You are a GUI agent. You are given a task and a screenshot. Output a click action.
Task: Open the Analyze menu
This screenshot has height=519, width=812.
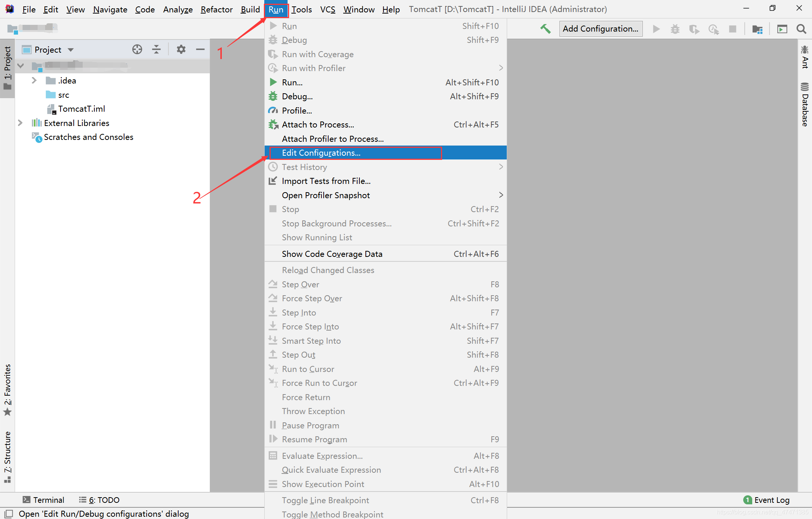click(x=177, y=9)
